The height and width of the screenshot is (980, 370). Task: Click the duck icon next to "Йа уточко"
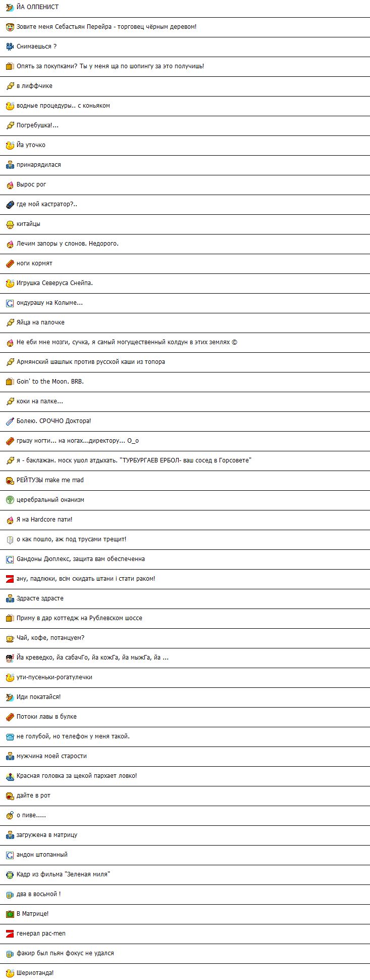(x=10, y=145)
